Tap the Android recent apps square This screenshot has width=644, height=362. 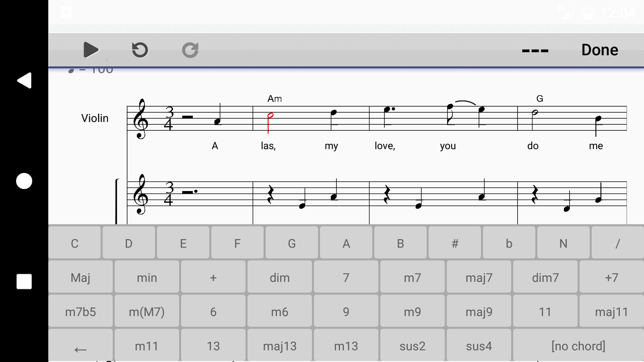[x=24, y=282]
